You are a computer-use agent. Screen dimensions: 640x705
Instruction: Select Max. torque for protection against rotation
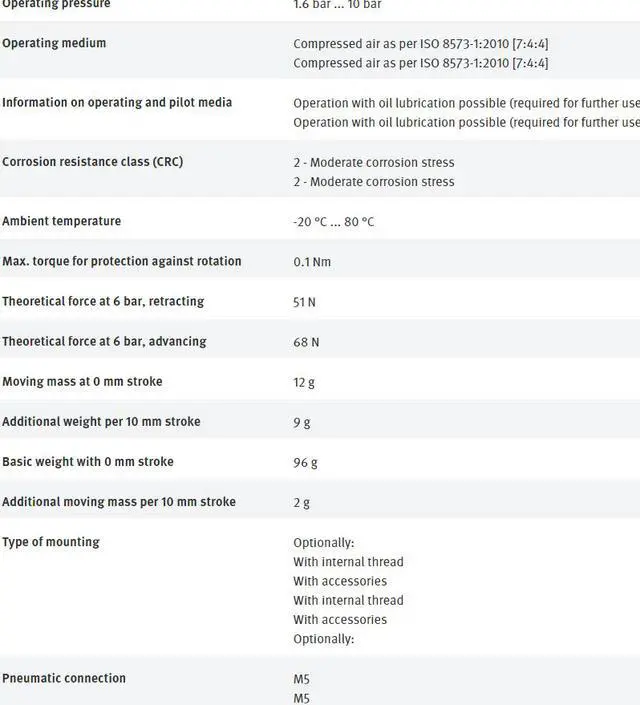[x=121, y=261]
